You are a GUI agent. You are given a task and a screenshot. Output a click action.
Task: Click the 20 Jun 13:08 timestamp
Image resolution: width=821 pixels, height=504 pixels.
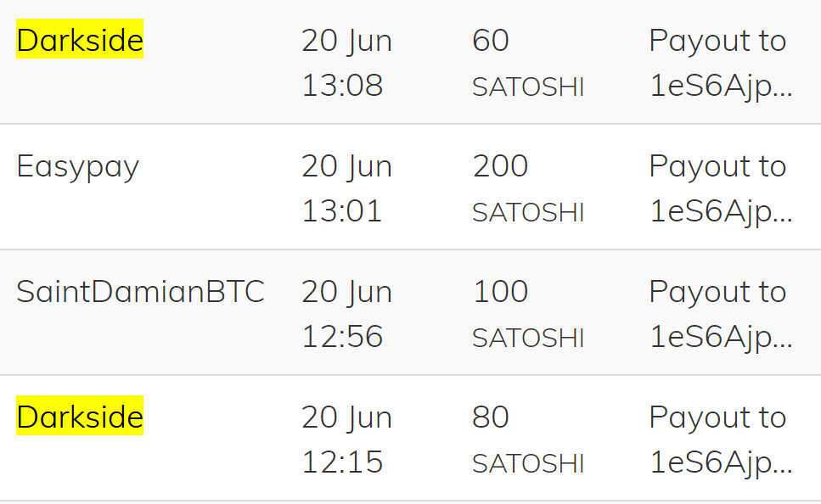tap(346, 63)
